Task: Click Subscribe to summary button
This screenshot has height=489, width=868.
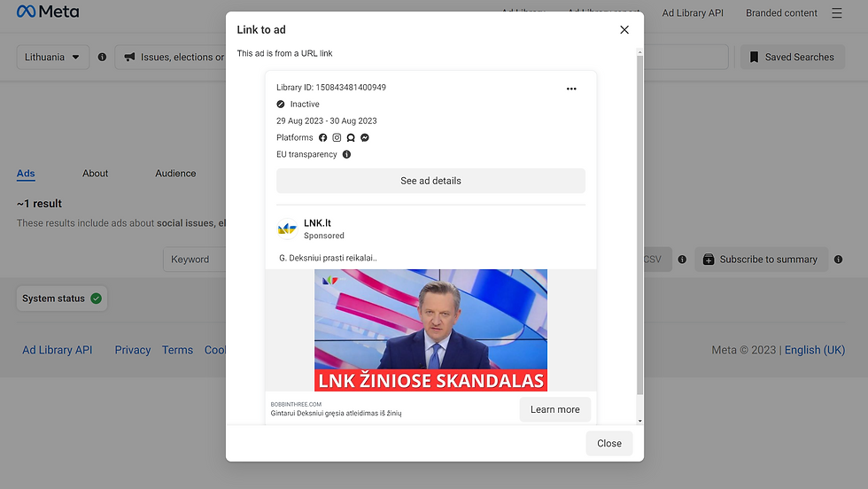Action: coord(761,260)
